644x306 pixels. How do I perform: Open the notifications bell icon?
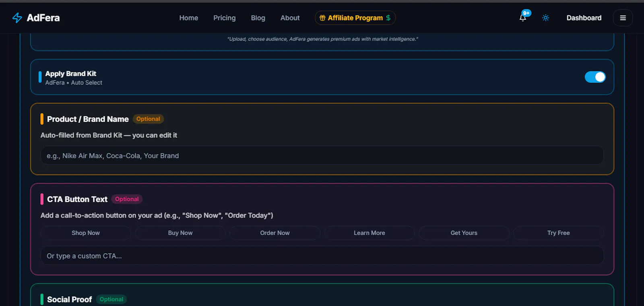523,18
